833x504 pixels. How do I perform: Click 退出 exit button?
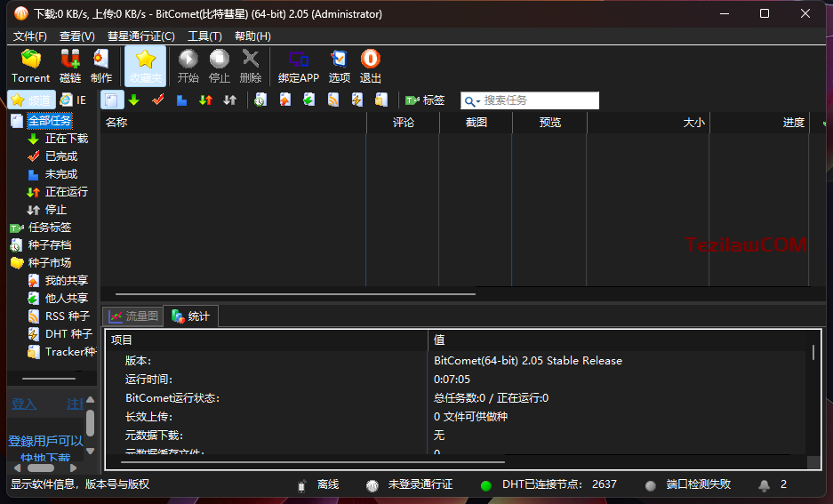pyautogui.click(x=371, y=67)
